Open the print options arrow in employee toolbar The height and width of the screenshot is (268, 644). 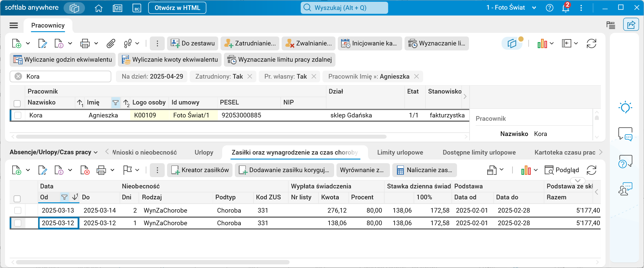pyautogui.click(x=96, y=43)
